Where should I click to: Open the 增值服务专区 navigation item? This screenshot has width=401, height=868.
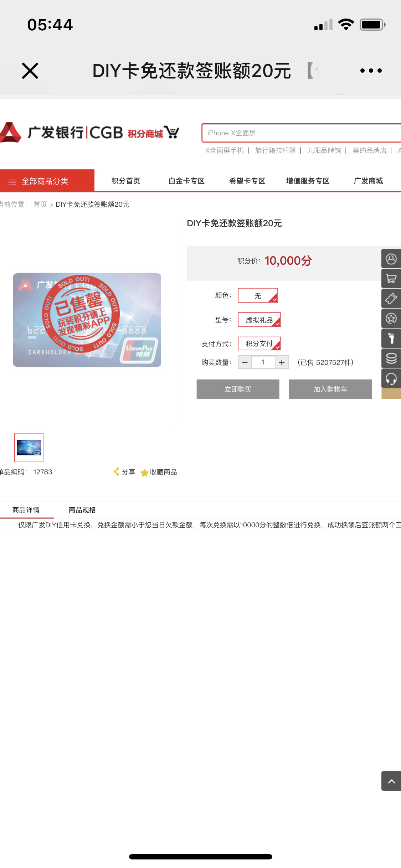(x=308, y=181)
